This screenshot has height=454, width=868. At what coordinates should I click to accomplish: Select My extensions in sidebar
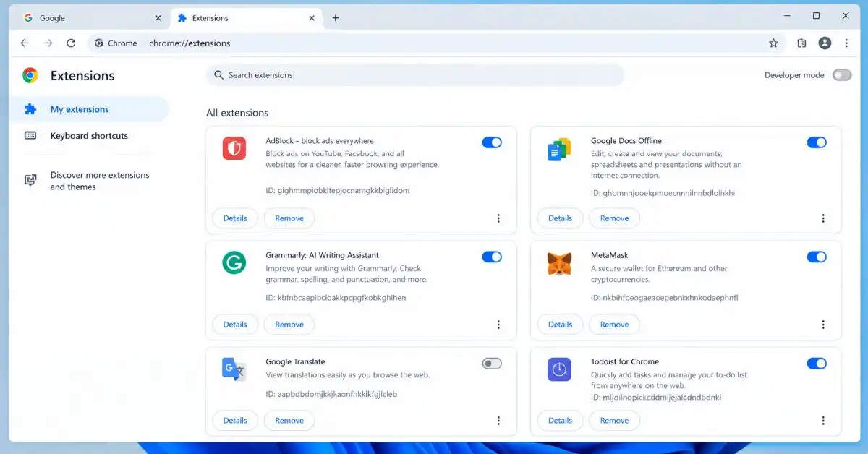pos(90,109)
